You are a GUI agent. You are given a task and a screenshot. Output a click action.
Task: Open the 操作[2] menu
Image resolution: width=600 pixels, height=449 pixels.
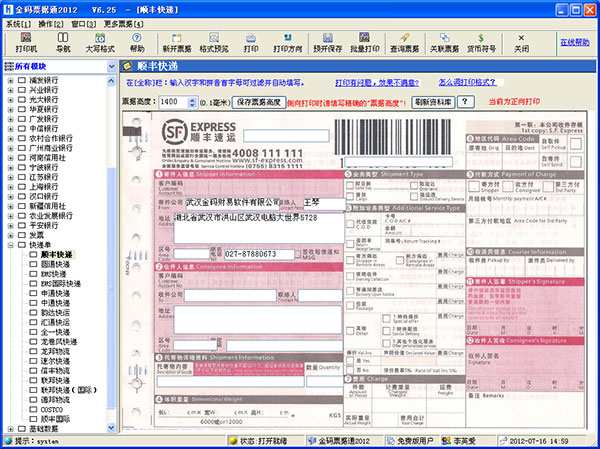click(51, 24)
